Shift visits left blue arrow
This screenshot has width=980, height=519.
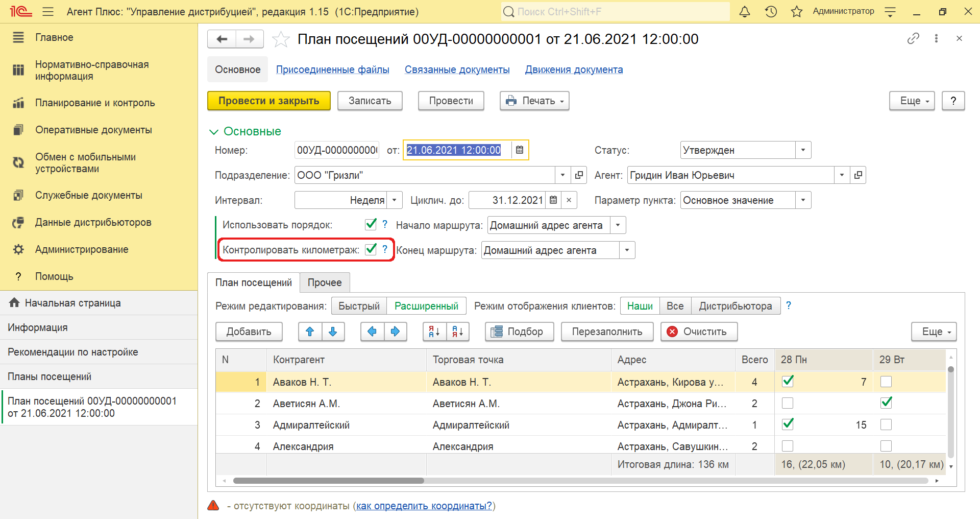click(372, 332)
